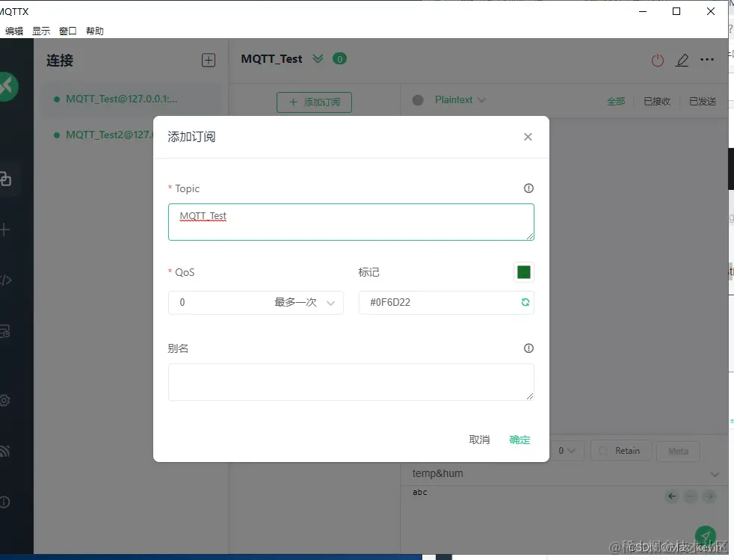Open the 帮助 menu
The width and height of the screenshot is (734, 560).
click(95, 31)
